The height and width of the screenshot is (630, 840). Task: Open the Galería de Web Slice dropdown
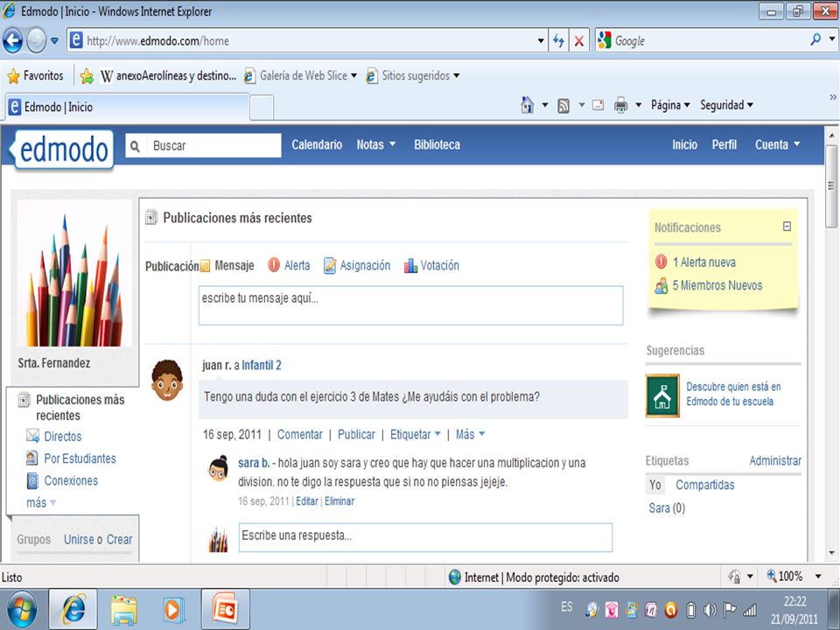[353, 76]
